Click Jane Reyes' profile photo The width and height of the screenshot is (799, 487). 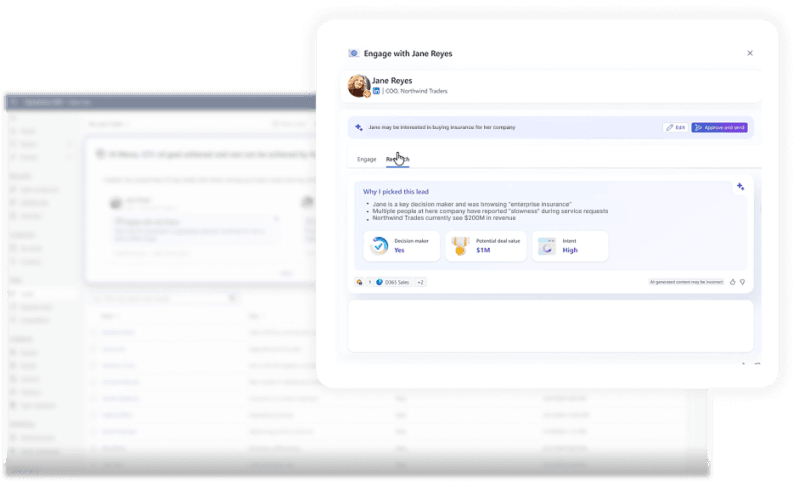358,86
